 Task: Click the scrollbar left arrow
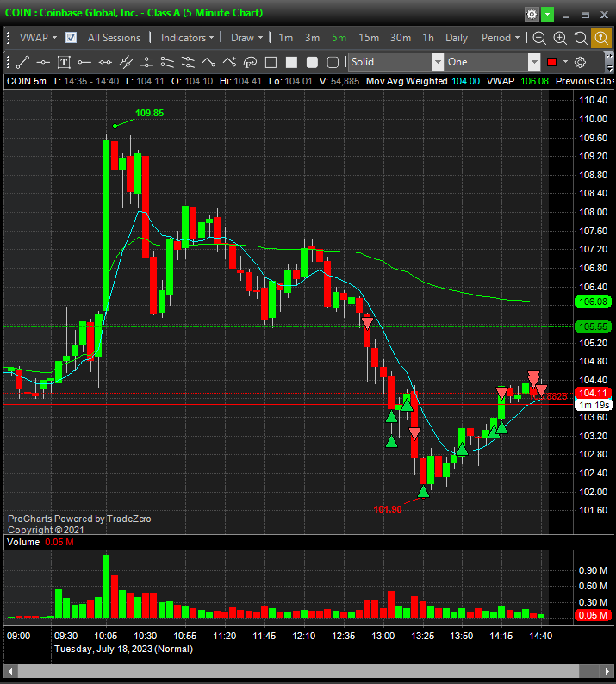[x=10, y=671]
